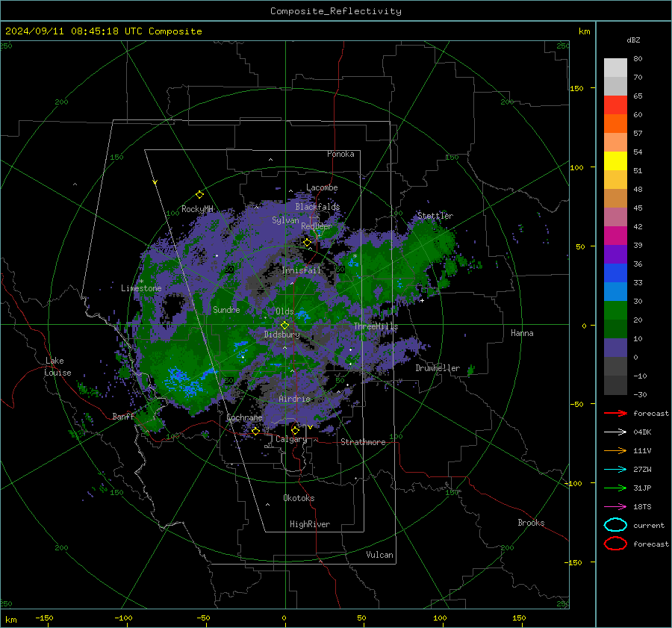Click the cyan current ellipse legend icon
The height and width of the screenshot is (628, 672).
click(615, 525)
